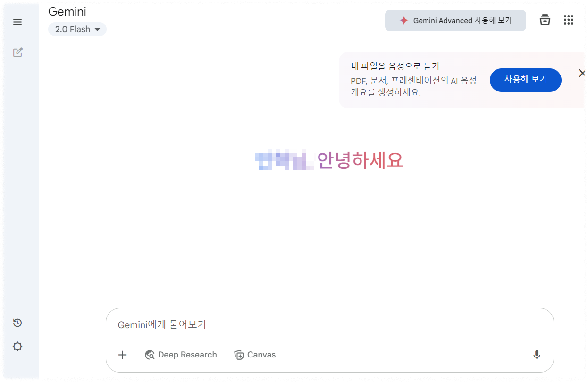
Task: Click Gemini Advanced 사용해 보기 button
Action: coord(455,21)
